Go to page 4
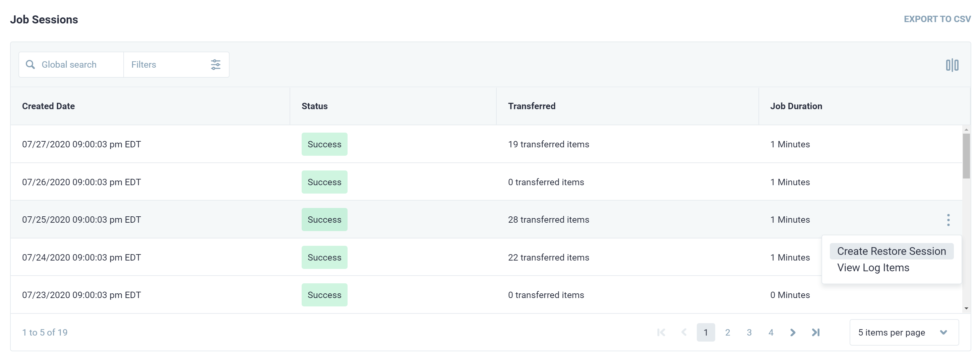This screenshot has height=362, width=980. click(x=771, y=333)
